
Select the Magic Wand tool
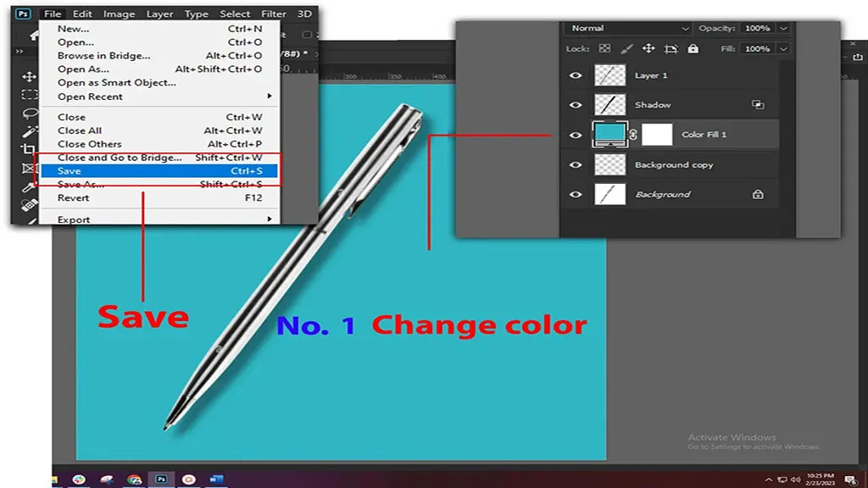click(x=29, y=131)
